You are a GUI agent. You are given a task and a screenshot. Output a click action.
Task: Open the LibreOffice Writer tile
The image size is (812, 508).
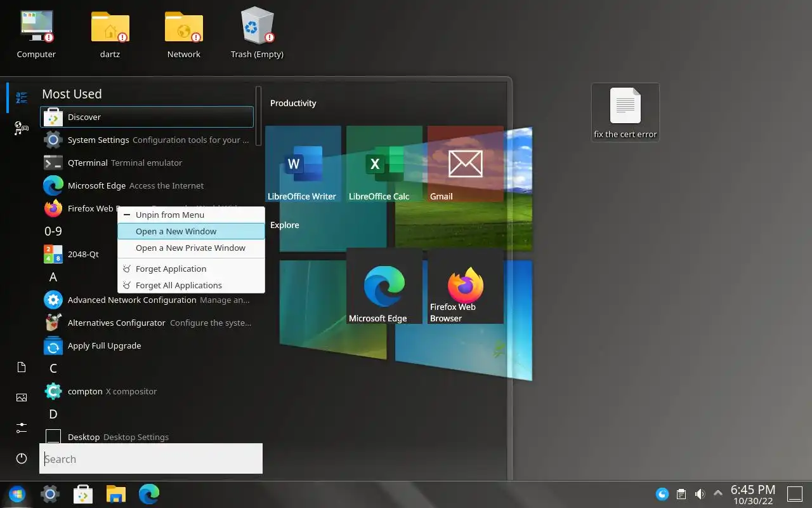point(303,164)
